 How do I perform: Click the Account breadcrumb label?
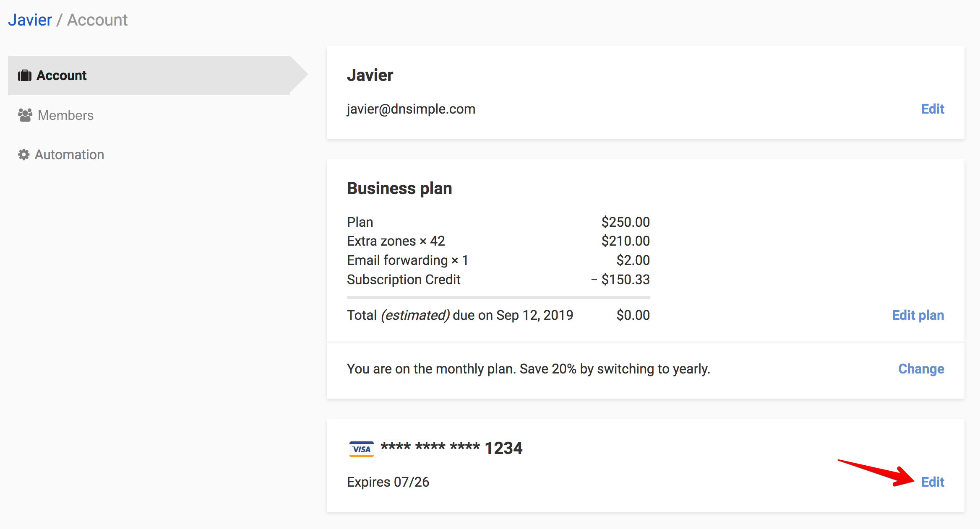click(x=97, y=19)
